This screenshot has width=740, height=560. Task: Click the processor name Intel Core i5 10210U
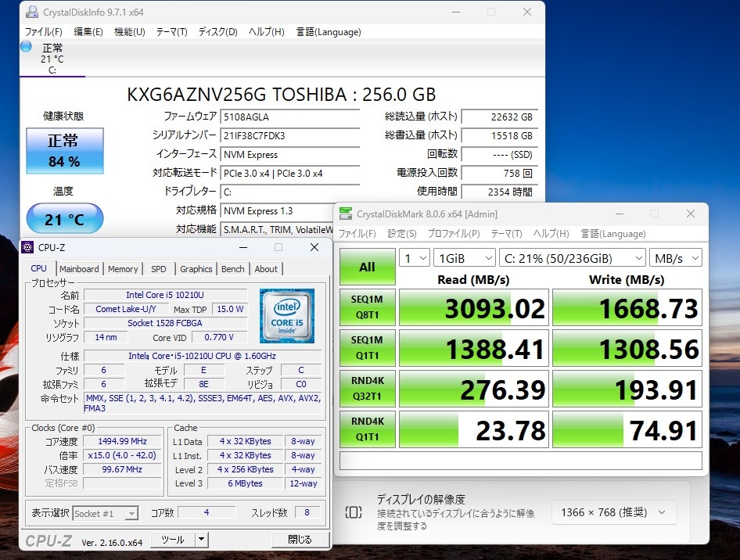(x=165, y=295)
